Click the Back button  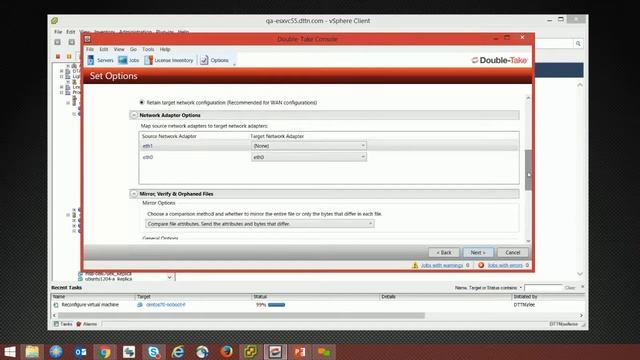(x=444, y=253)
